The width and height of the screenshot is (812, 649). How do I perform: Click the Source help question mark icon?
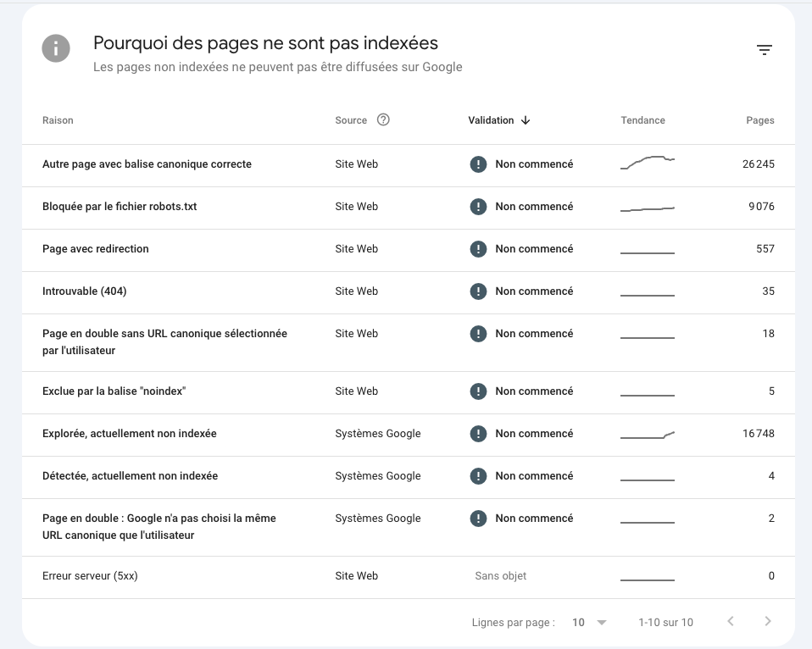tap(383, 120)
